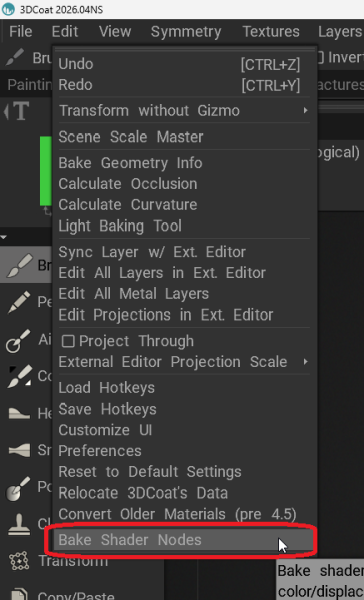Open the Textures menu
Viewport: 364px width, 600px height.
click(271, 32)
